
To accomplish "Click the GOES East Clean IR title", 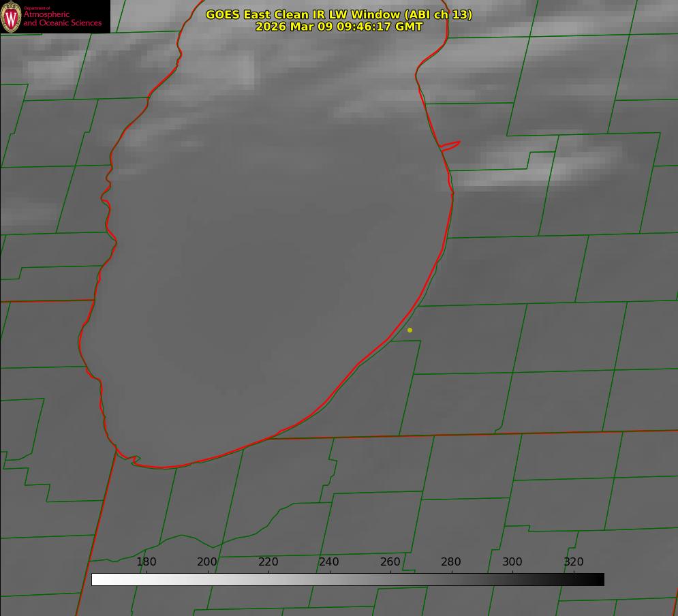I will pyautogui.click(x=339, y=14).
